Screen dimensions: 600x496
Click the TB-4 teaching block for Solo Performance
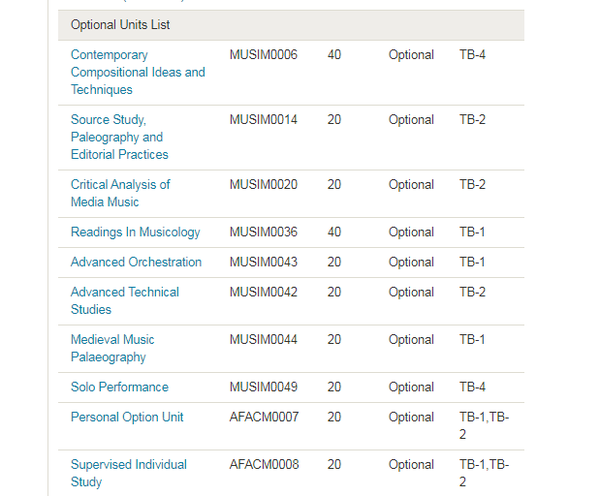coord(472,387)
